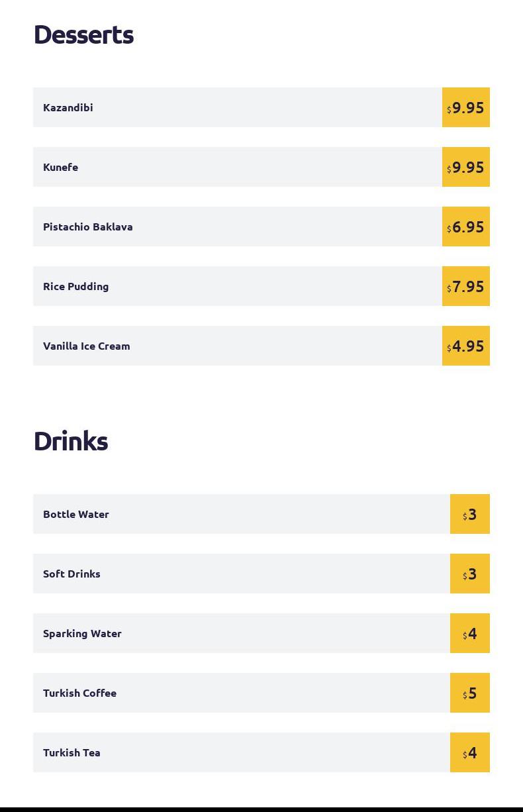Tap the $6.95 Pistachio Baklava price

click(466, 227)
